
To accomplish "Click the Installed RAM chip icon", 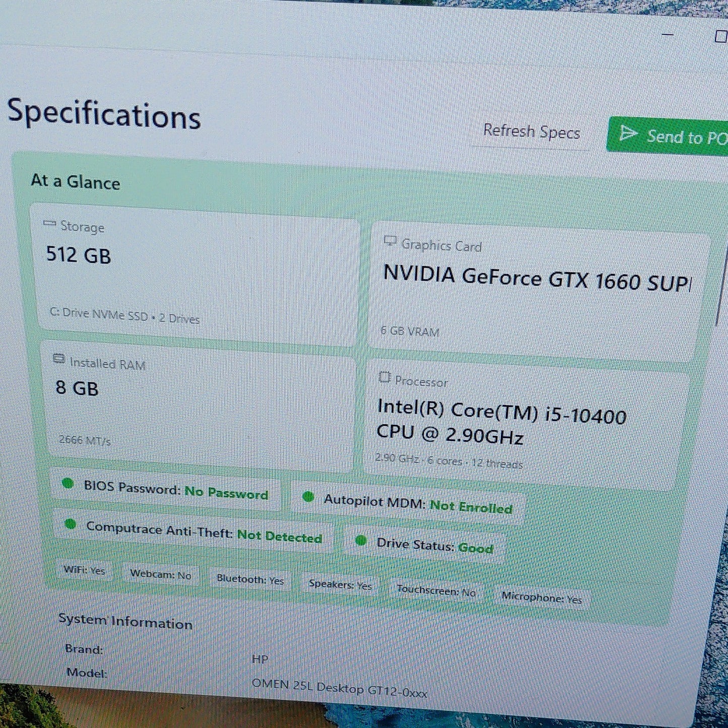I will tap(59, 359).
